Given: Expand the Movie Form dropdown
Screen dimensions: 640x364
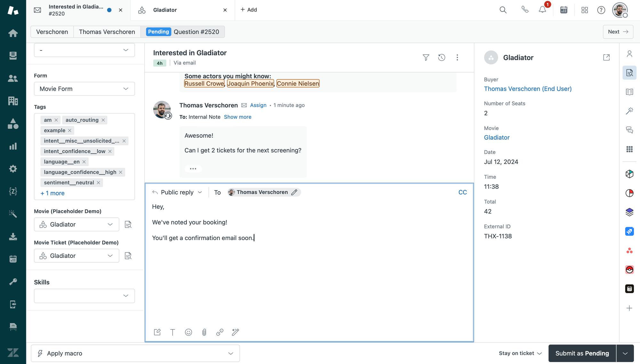Looking at the screenshot, I should pos(84,89).
